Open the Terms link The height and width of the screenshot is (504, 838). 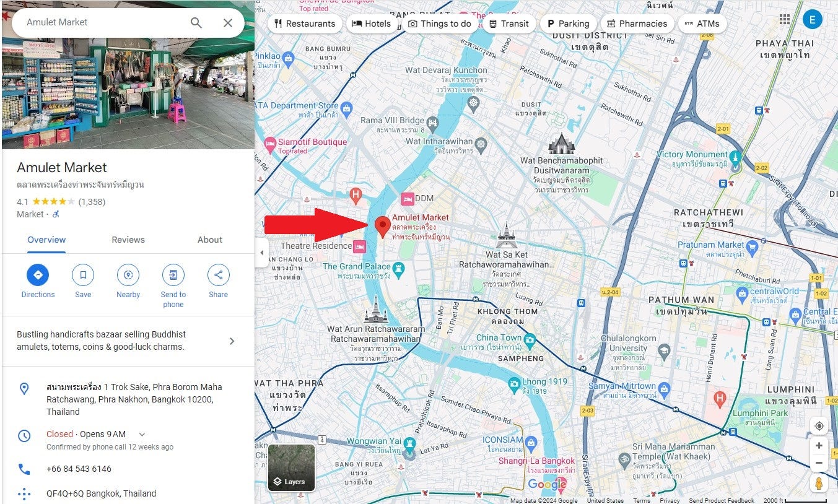(x=642, y=500)
